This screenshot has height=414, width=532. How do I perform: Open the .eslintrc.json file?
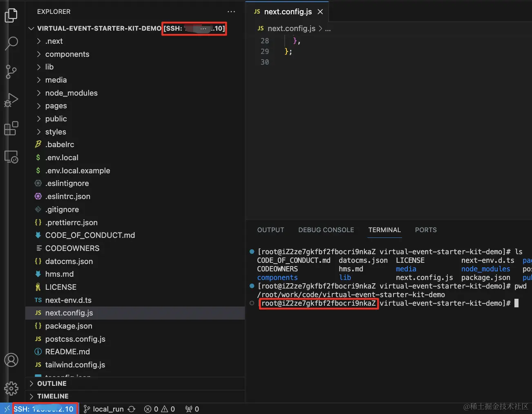(x=135, y=197)
